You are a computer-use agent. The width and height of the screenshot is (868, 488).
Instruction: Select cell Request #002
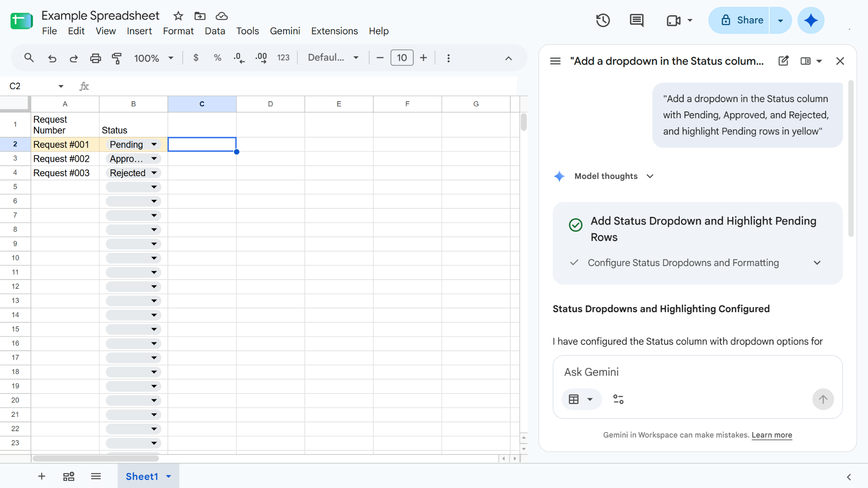(x=65, y=159)
